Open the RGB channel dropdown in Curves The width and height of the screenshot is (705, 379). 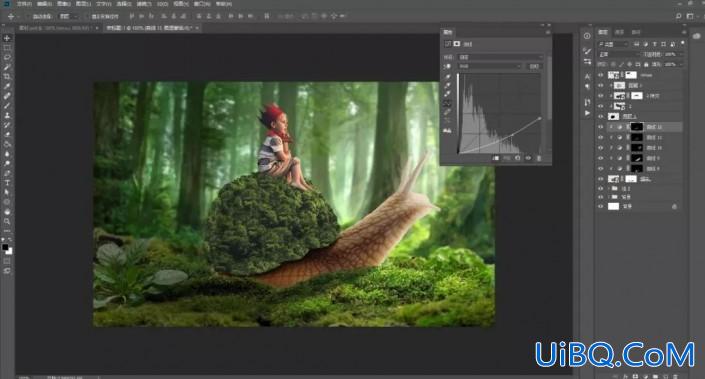[x=490, y=66]
